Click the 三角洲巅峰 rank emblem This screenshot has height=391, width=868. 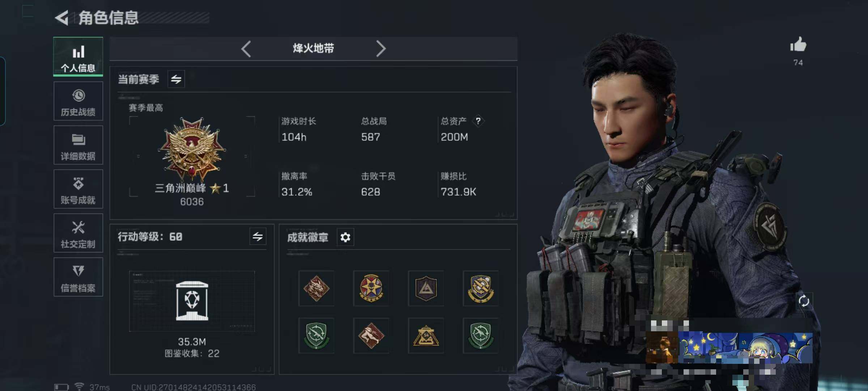(192, 149)
